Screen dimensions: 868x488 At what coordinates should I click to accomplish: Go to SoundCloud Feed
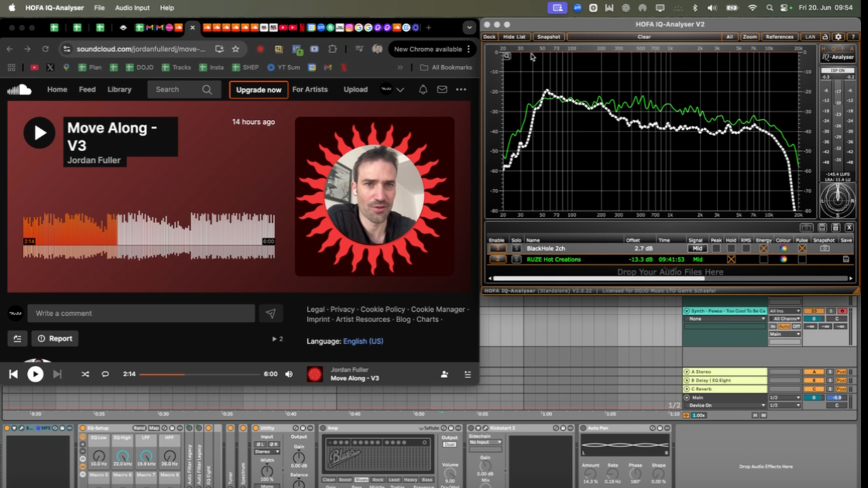[x=87, y=89]
